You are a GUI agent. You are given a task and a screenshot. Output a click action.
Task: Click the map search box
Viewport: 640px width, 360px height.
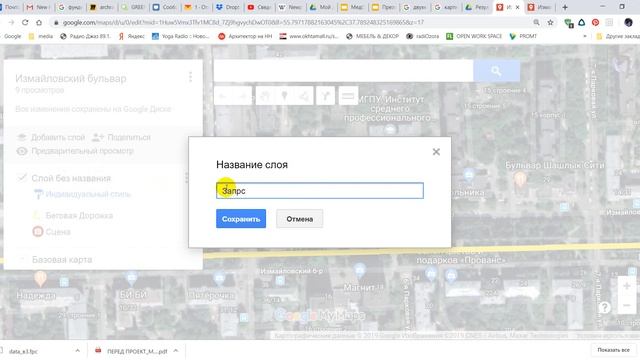click(x=343, y=71)
